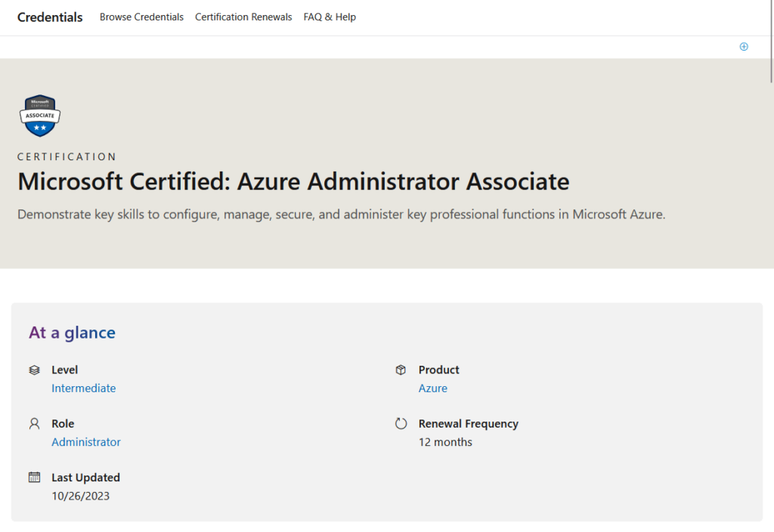Image resolution: width=774 pixels, height=532 pixels.
Task: Click the Microsoft Certified Associate badge
Action: [x=40, y=116]
